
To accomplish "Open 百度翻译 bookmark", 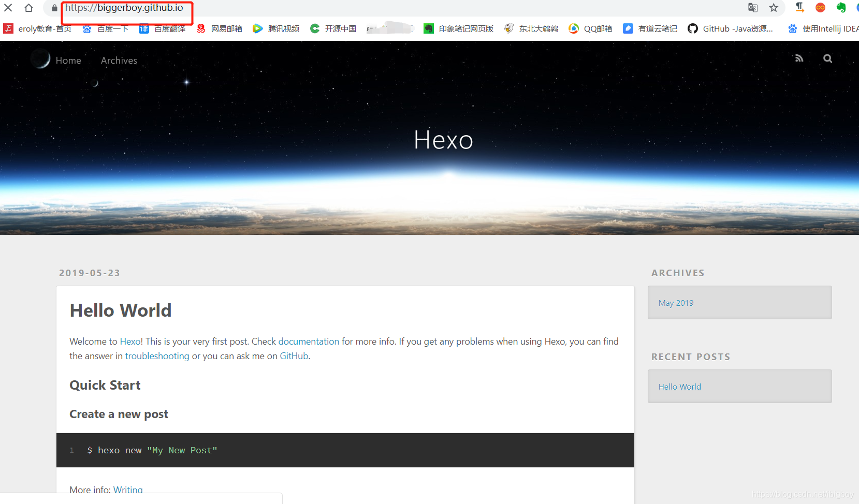I will point(162,28).
